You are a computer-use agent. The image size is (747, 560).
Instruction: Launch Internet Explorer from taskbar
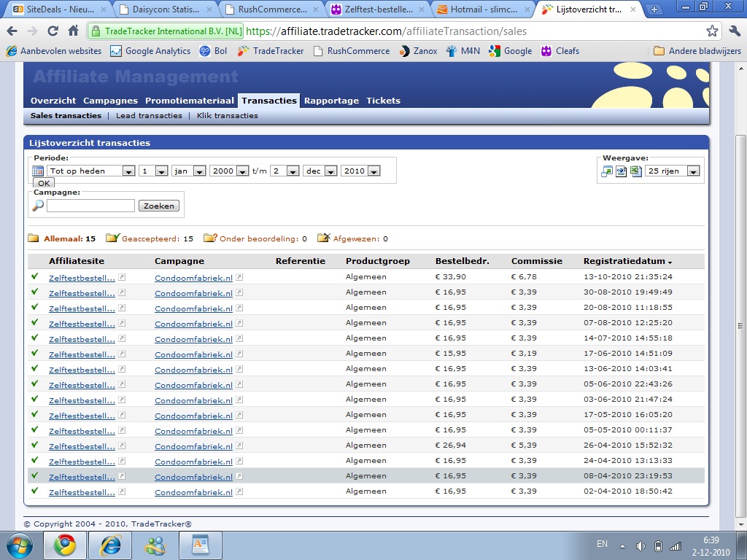[x=110, y=545]
